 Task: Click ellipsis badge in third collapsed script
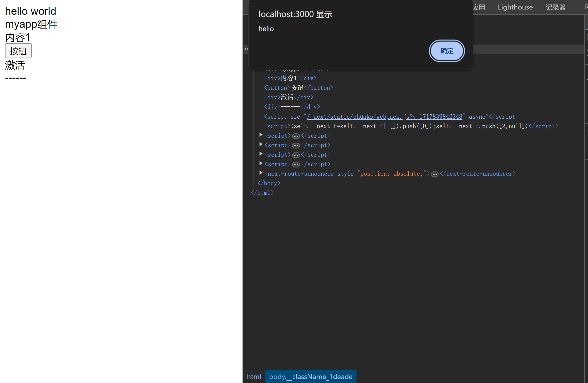click(x=296, y=155)
